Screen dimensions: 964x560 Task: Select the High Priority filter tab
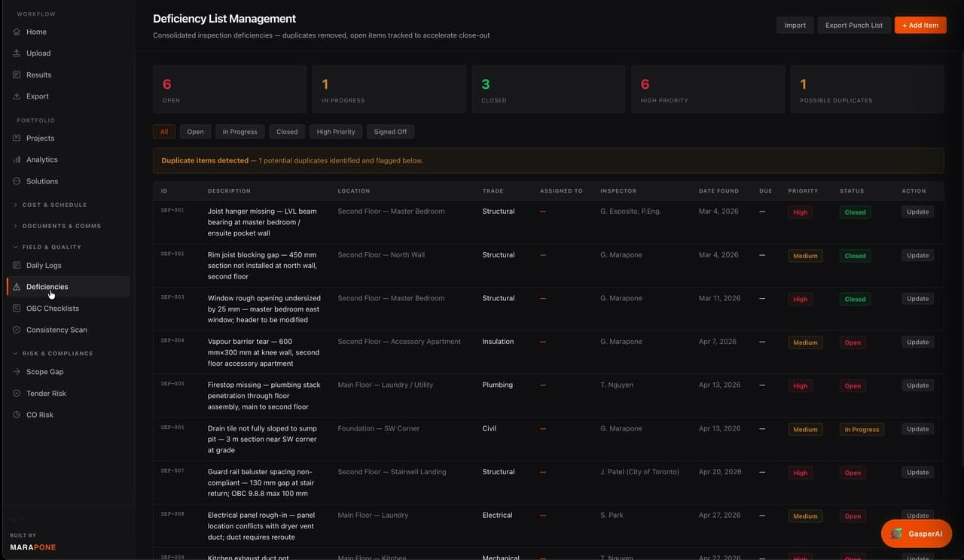[x=336, y=132]
